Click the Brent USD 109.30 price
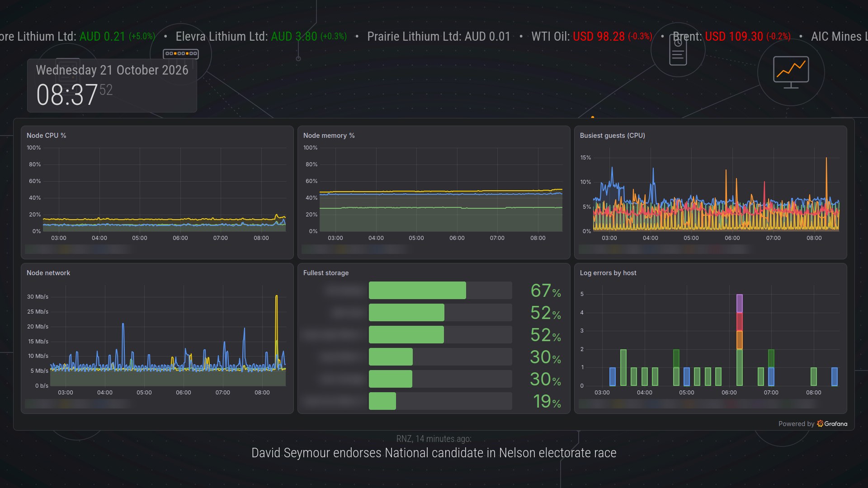This screenshot has height=488, width=868. coord(734,37)
